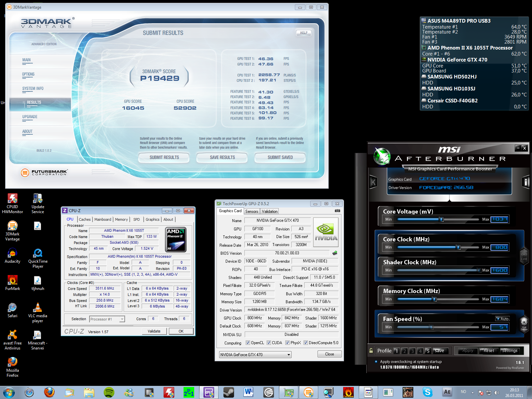Switch to Validation tab in GPU-Z

(x=270, y=211)
